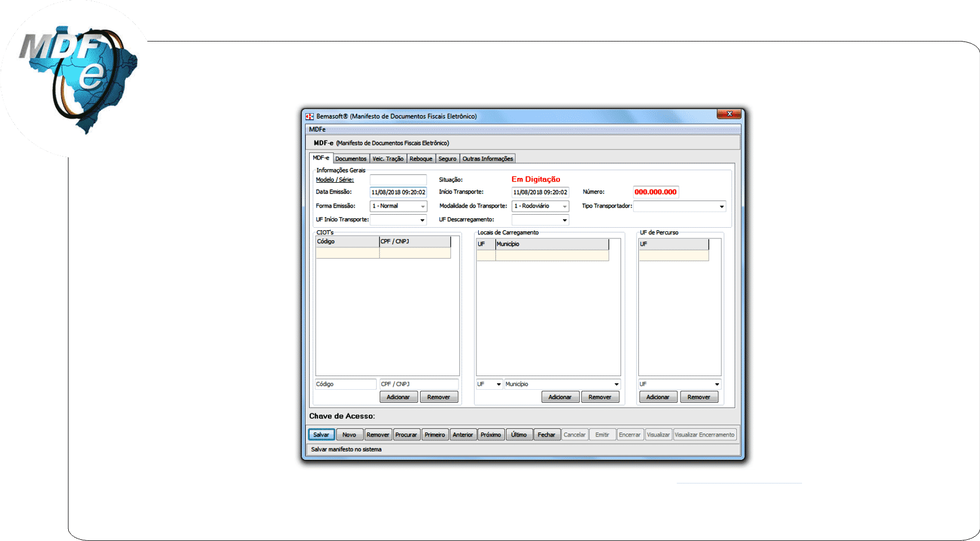Click the Procurar button
This screenshot has width=980, height=541.
click(x=406, y=435)
